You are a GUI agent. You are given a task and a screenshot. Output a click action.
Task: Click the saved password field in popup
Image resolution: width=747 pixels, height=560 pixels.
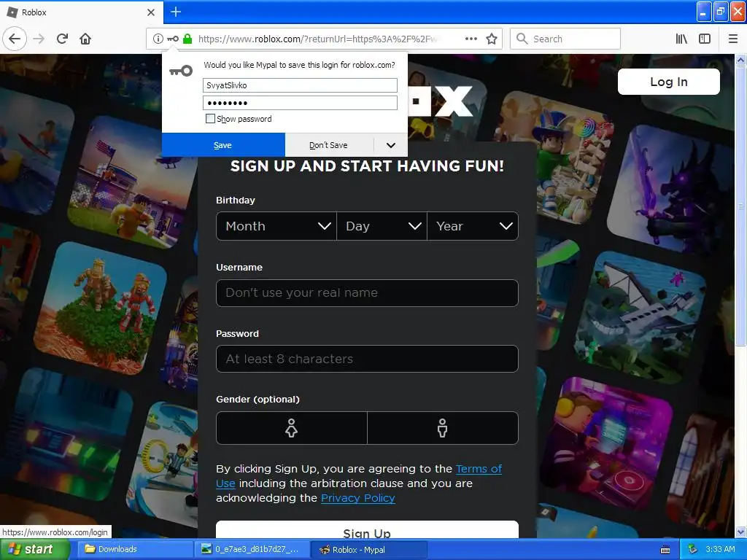click(x=300, y=103)
